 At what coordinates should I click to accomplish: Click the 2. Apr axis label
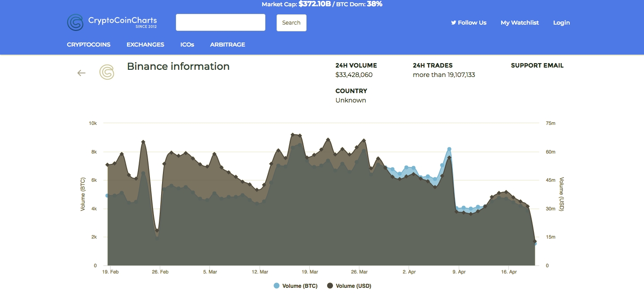click(x=409, y=272)
